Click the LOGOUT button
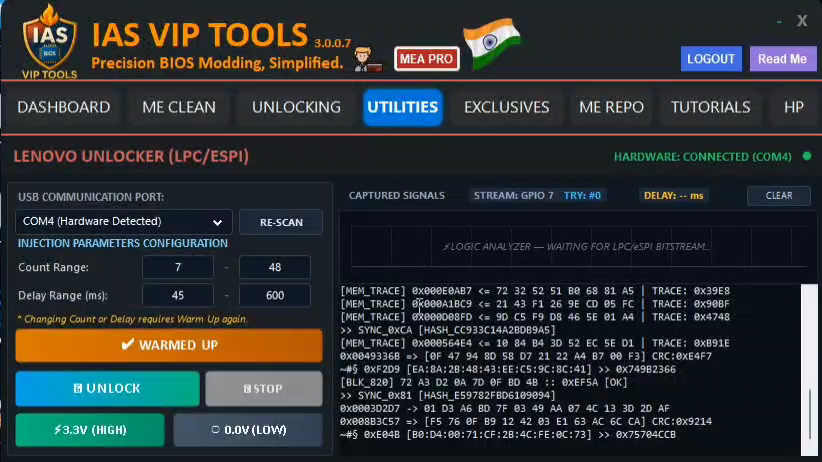This screenshot has width=822, height=462. pyautogui.click(x=711, y=59)
